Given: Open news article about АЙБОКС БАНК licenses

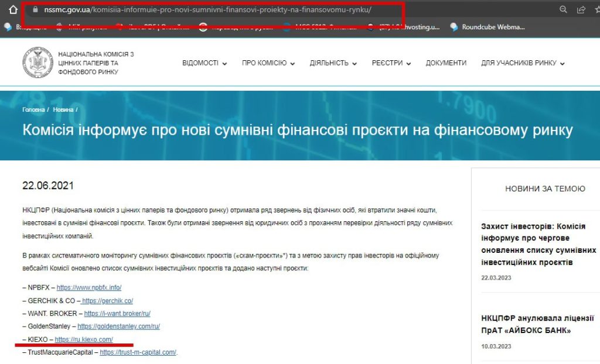Looking at the screenshot, I should (537, 324).
